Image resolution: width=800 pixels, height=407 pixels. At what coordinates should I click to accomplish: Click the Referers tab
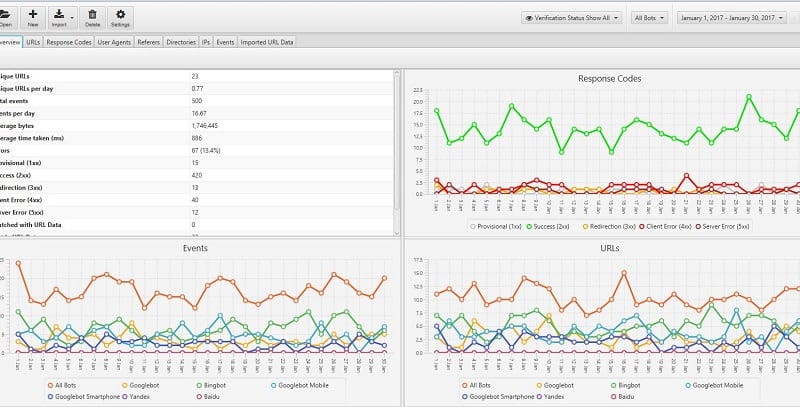point(149,42)
